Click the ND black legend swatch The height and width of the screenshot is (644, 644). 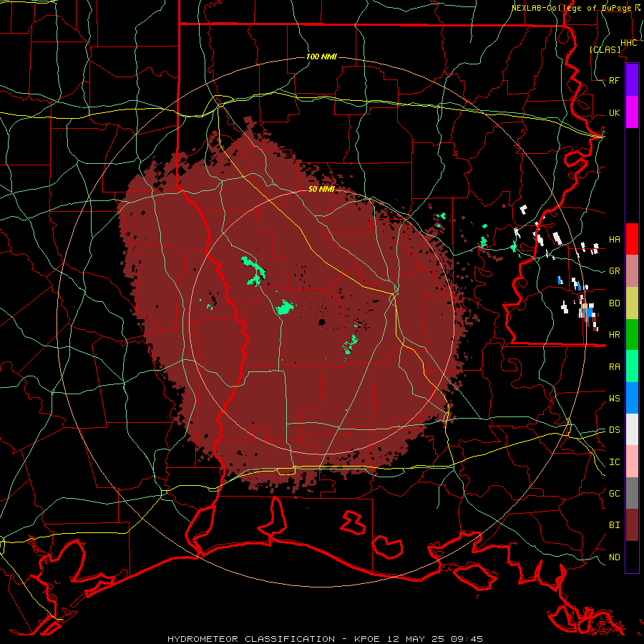[632, 557]
